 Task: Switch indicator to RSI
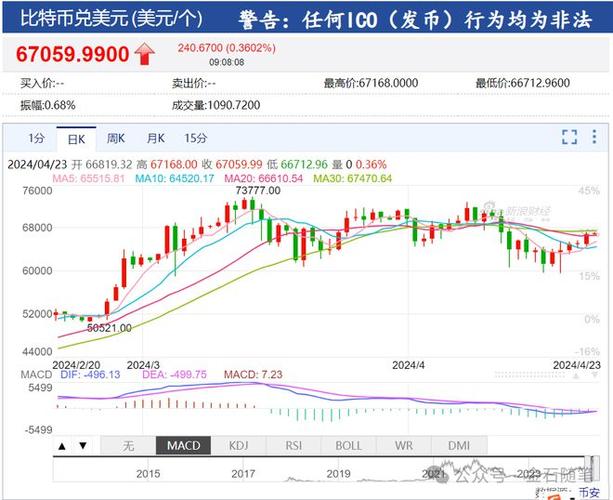(293, 446)
